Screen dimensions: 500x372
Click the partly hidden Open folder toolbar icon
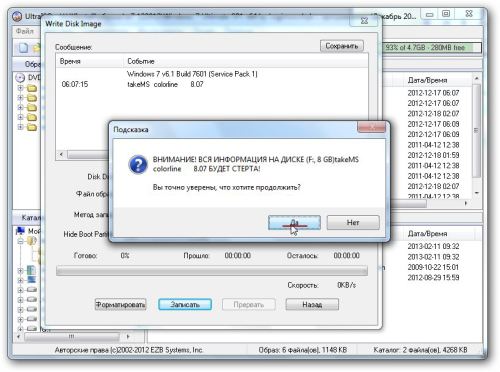[x=37, y=48]
